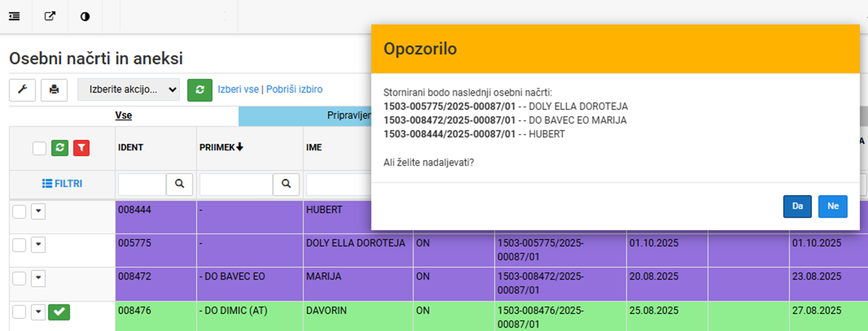
Task: Select checkbox for row 005775
Action: 19,244
